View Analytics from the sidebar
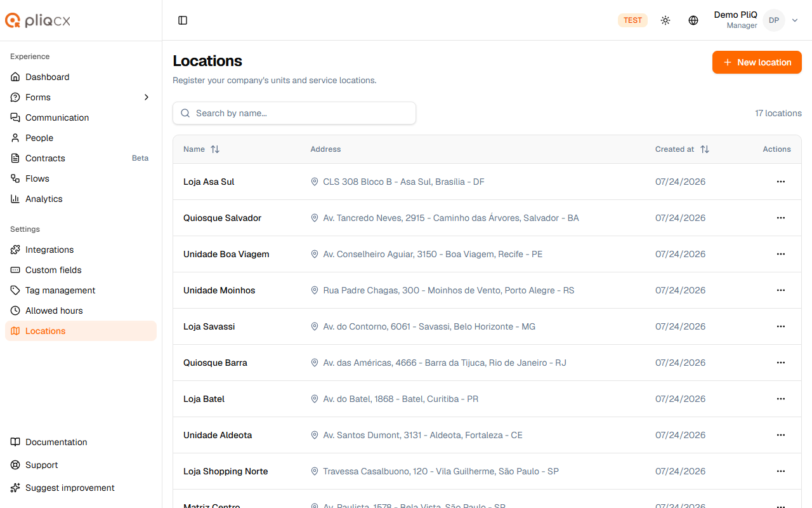The width and height of the screenshot is (812, 508). pyautogui.click(x=81, y=199)
